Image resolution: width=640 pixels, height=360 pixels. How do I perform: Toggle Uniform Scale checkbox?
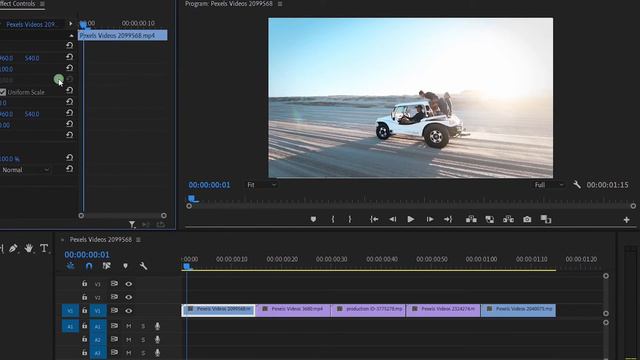(3, 92)
